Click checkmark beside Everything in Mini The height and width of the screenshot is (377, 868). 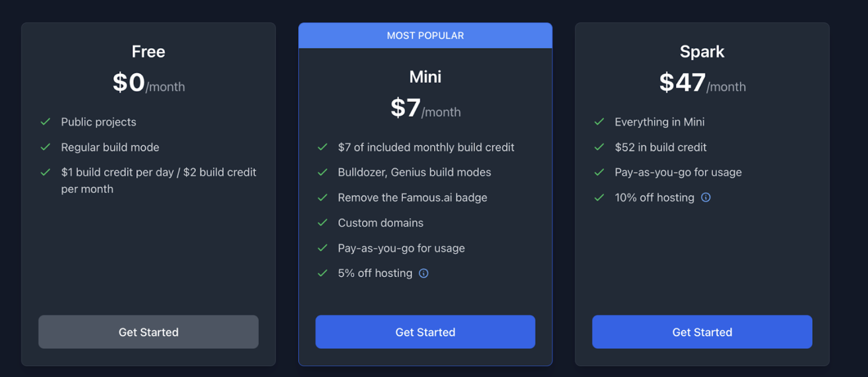tap(599, 122)
